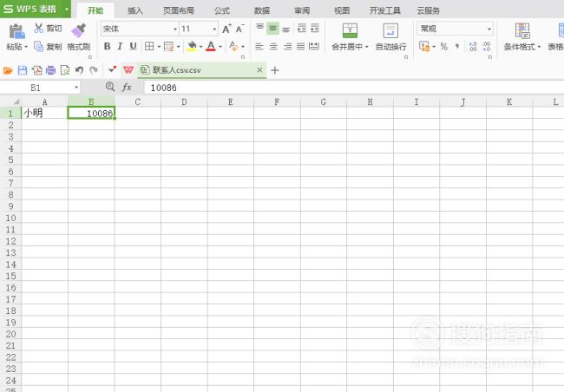
Task: Click the Paste (粘贴) icon
Action: [16, 31]
